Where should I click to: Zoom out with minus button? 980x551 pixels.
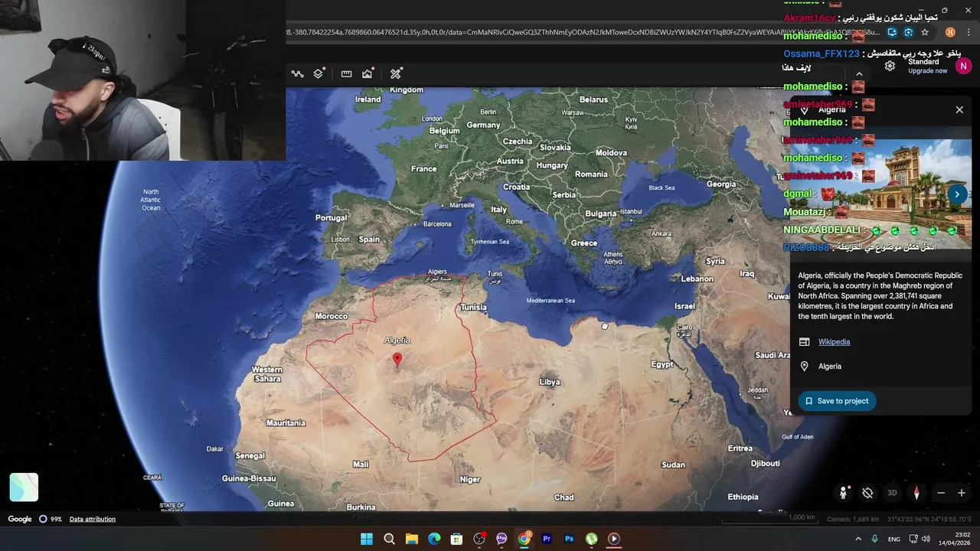point(941,493)
